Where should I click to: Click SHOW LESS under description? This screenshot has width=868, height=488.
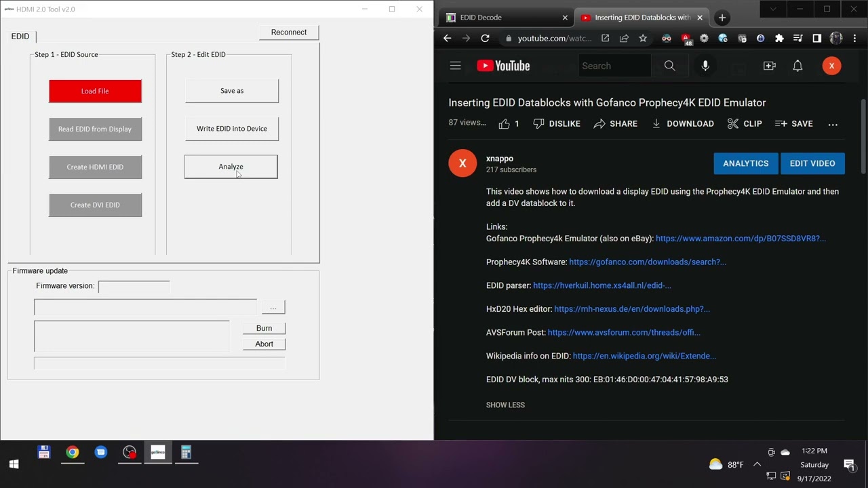point(505,405)
